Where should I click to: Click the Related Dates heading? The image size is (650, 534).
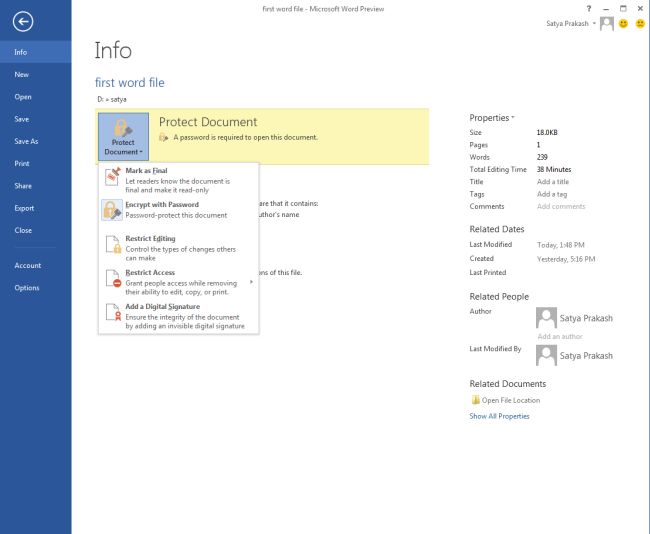point(497,229)
